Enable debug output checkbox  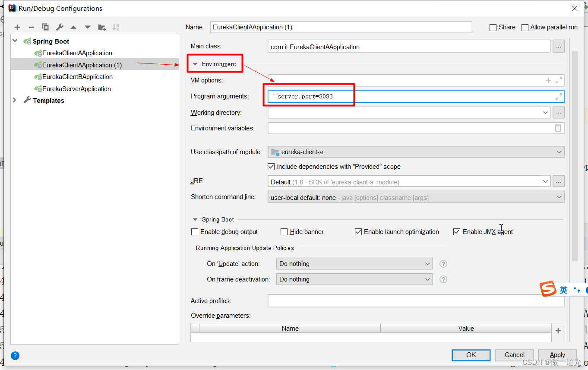[x=195, y=232]
